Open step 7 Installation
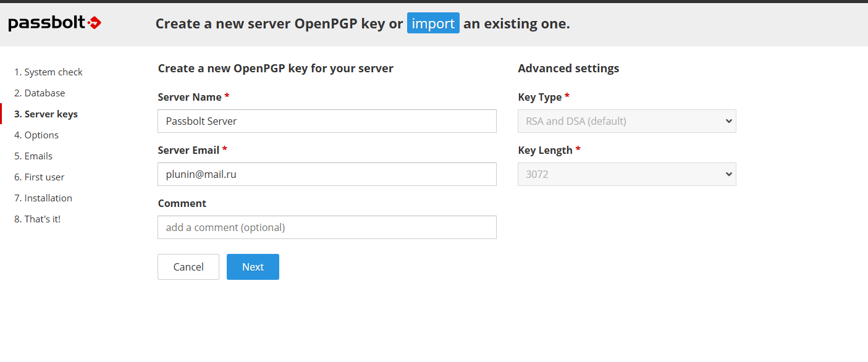Image resolution: width=868 pixels, height=362 pixels. [x=43, y=198]
